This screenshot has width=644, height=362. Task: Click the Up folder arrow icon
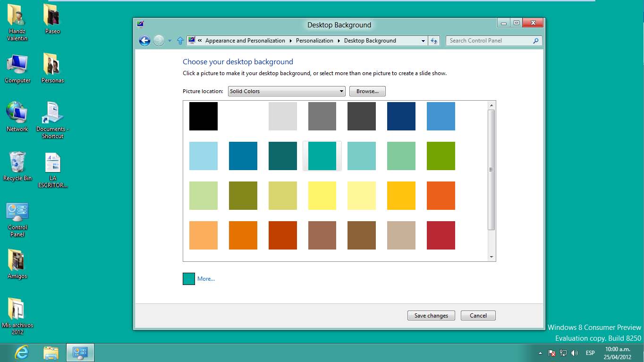[180, 41]
